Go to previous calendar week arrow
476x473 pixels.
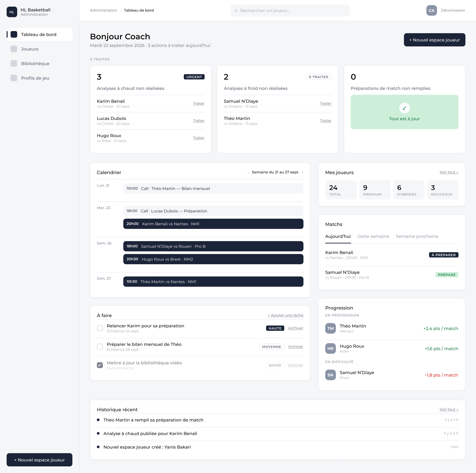point(248,173)
